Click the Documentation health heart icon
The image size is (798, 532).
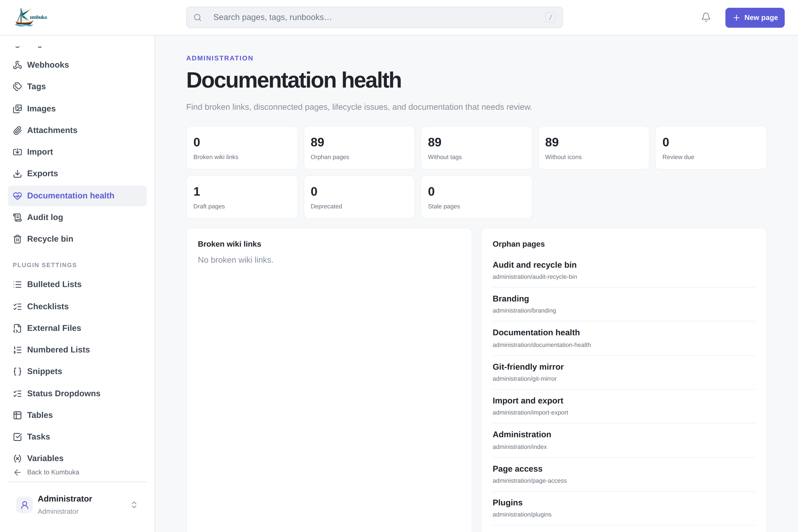pyautogui.click(x=17, y=196)
